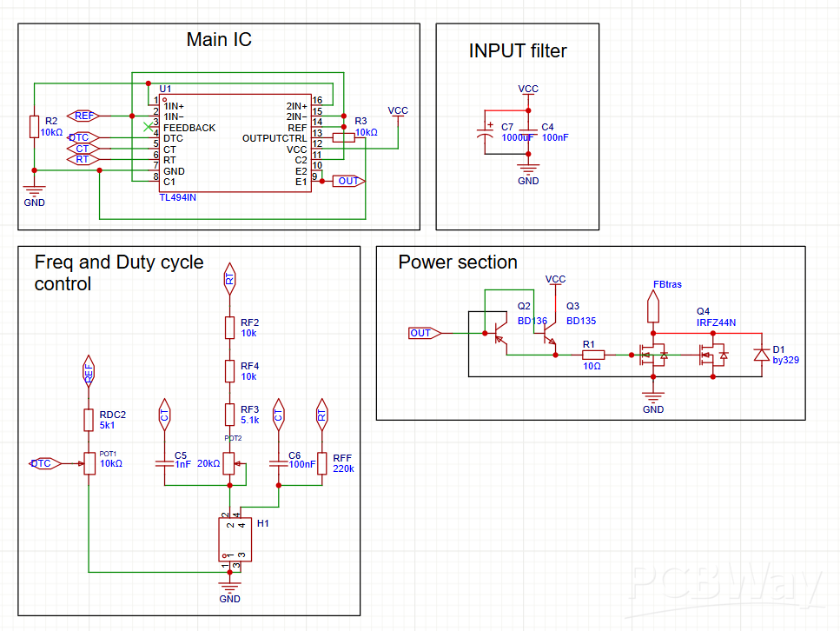Viewport: 840px width, 631px height.
Task: Click the 'by329' diode value label
Action: (x=785, y=361)
